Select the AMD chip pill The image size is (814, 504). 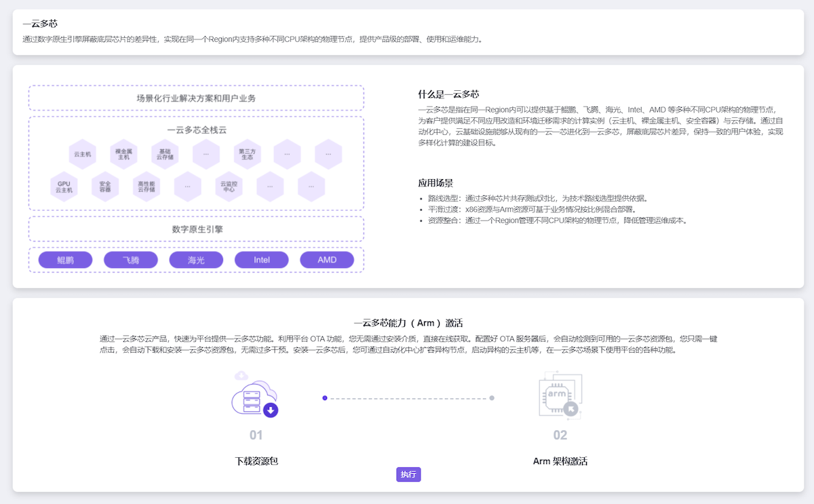[x=327, y=260]
